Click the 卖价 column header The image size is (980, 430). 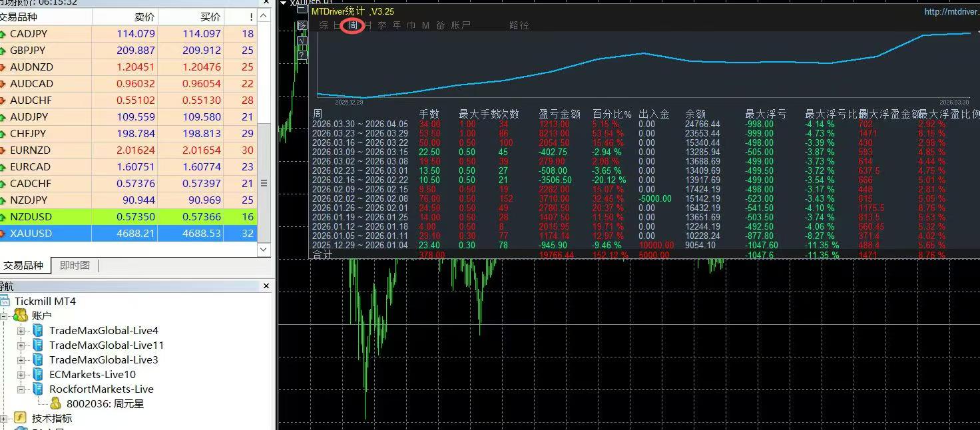125,17
